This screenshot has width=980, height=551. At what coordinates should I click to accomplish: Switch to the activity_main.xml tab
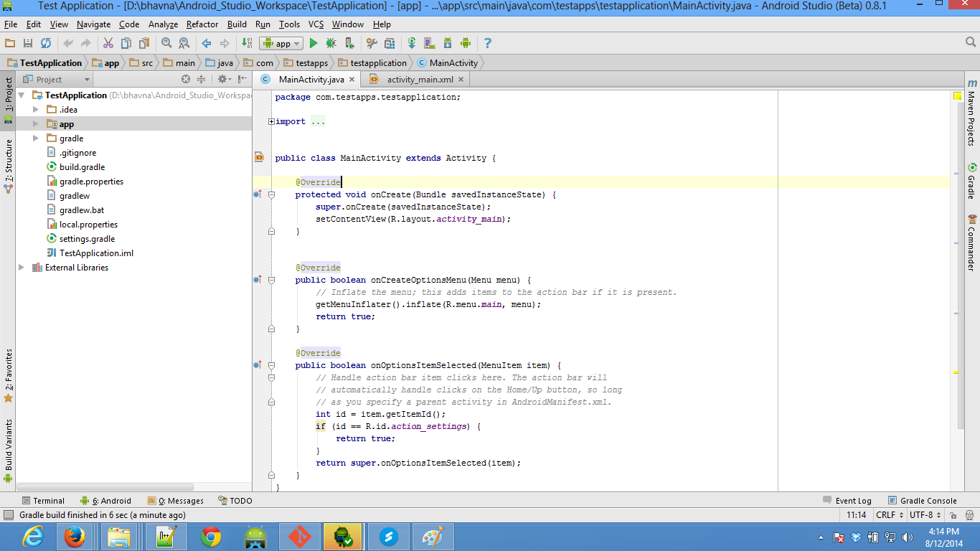420,80
